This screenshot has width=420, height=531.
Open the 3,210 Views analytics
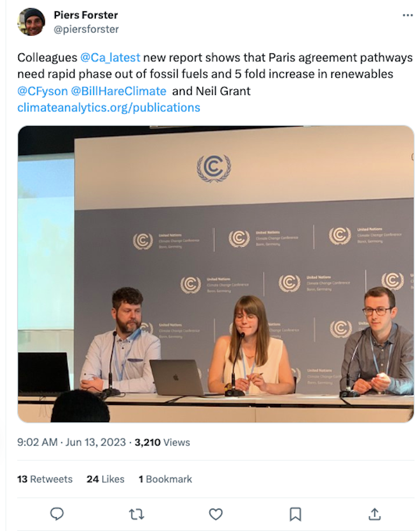[x=162, y=442]
